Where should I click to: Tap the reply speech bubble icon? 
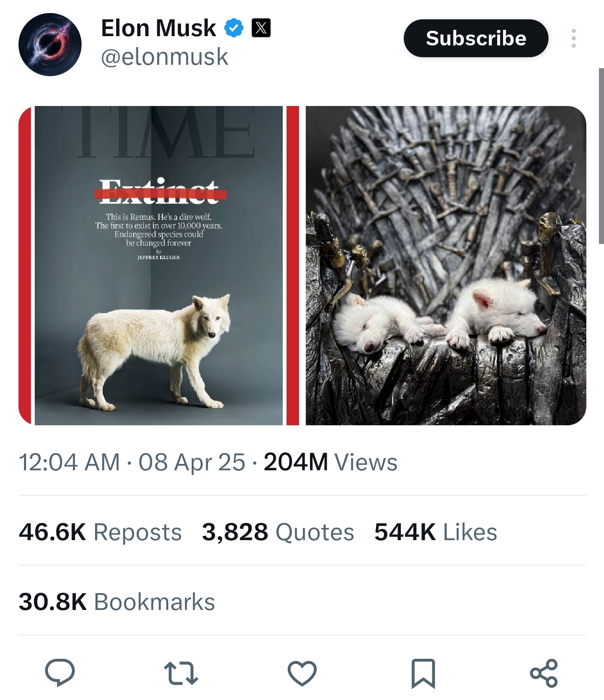pos(60,673)
